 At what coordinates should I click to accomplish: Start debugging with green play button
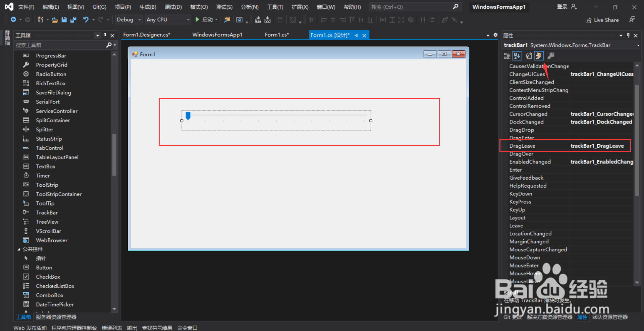click(197, 19)
